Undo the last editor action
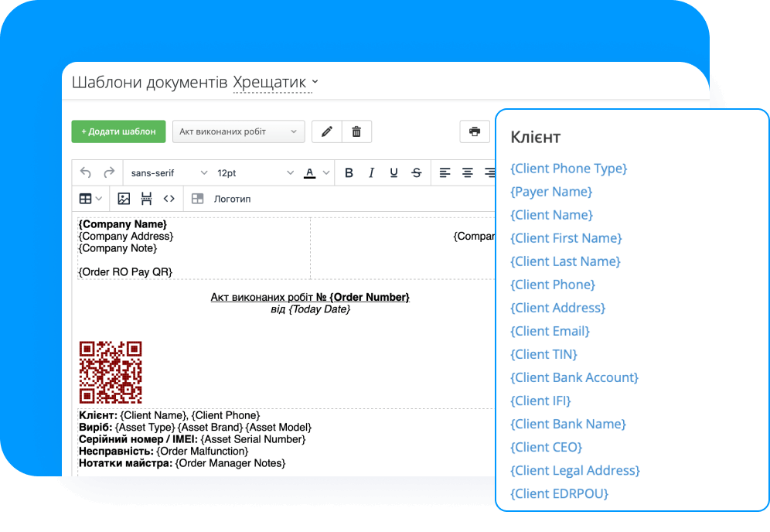The width and height of the screenshot is (770, 532). [x=86, y=172]
